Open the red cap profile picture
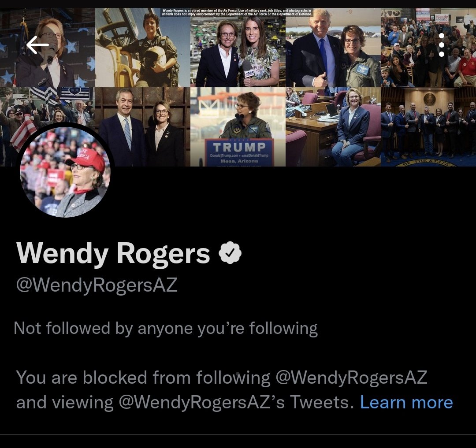 click(x=65, y=172)
